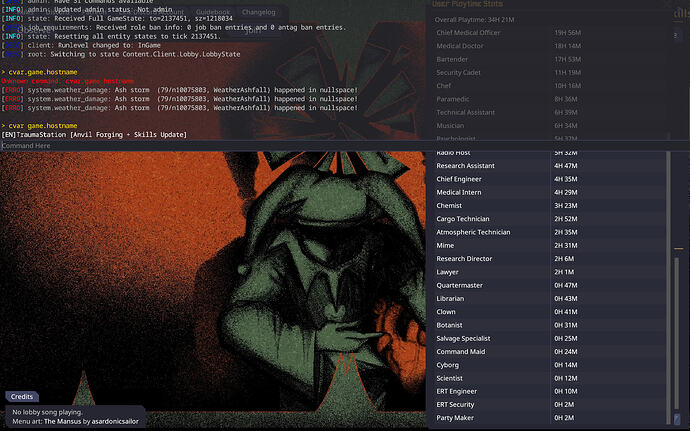
Task: Click the dimmed Guidebook button behind console
Action: [213, 12]
